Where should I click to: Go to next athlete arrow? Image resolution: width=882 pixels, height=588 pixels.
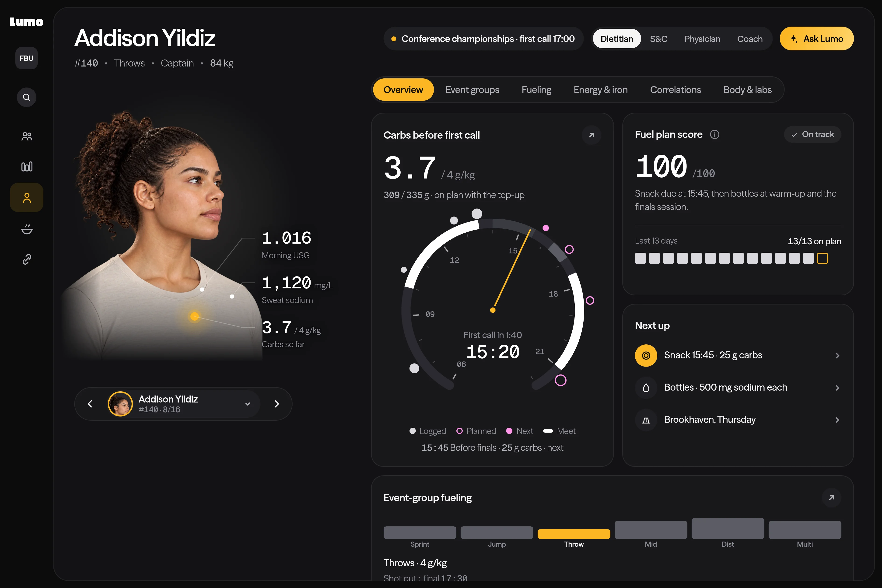point(277,404)
